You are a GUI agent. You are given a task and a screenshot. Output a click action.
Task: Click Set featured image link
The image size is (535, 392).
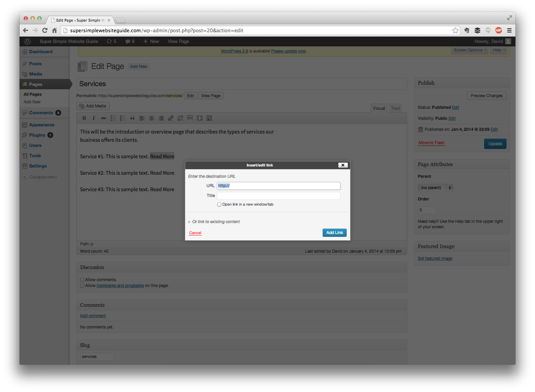tap(435, 258)
